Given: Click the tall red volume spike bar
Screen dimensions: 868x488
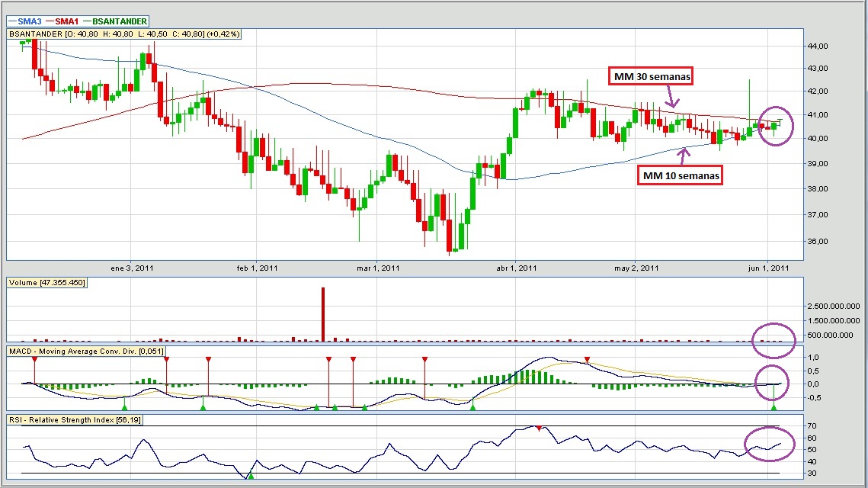Looking at the screenshot, I should coord(323,314).
